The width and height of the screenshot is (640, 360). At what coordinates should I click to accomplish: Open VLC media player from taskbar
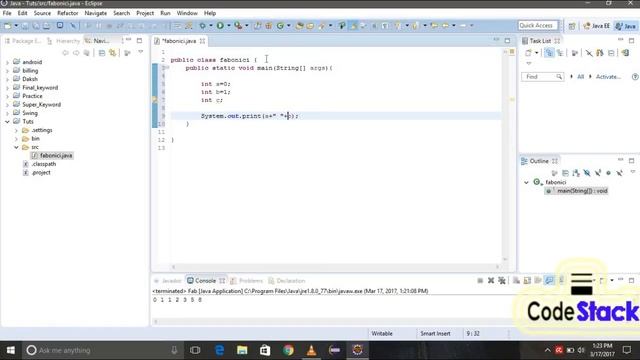[x=311, y=350]
